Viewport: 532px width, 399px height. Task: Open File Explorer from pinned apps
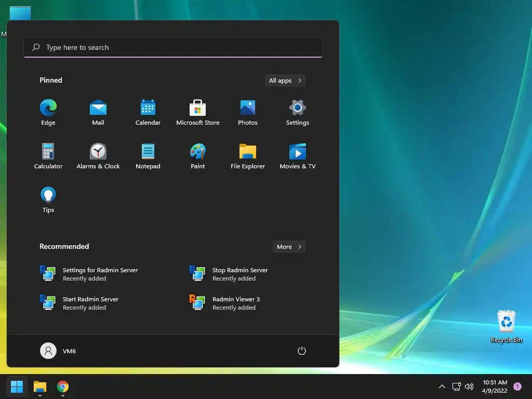[248, 156]
